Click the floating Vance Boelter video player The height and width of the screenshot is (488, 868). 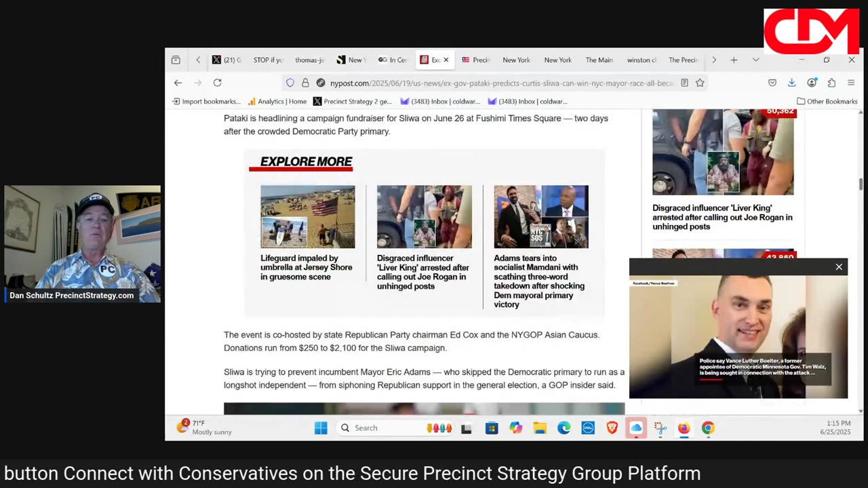(x=738, y=337)
